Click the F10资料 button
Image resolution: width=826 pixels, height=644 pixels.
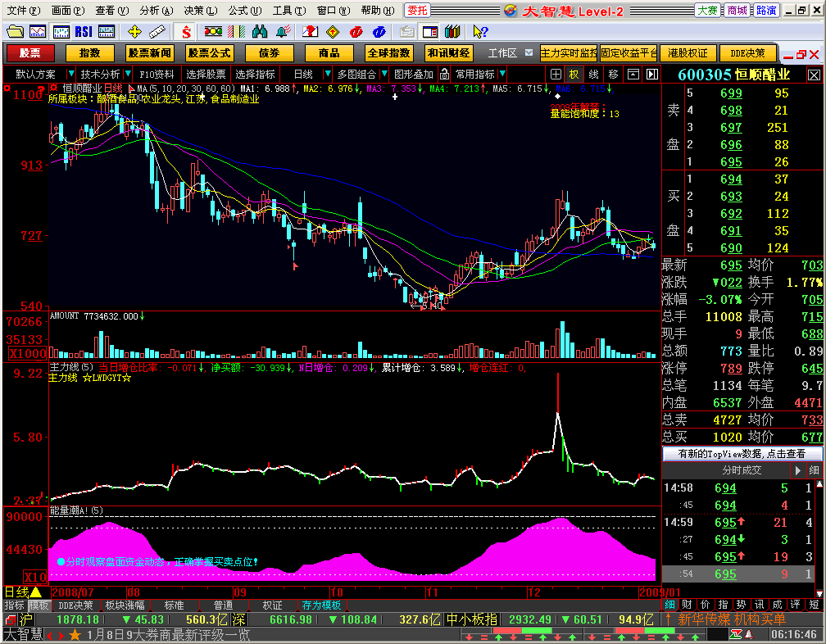157,75
